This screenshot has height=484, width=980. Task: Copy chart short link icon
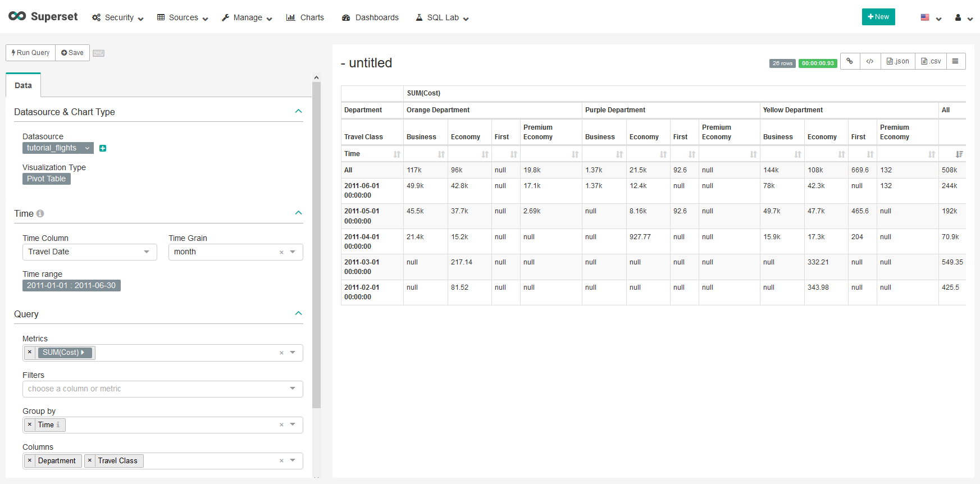click(x=850, y=61)
